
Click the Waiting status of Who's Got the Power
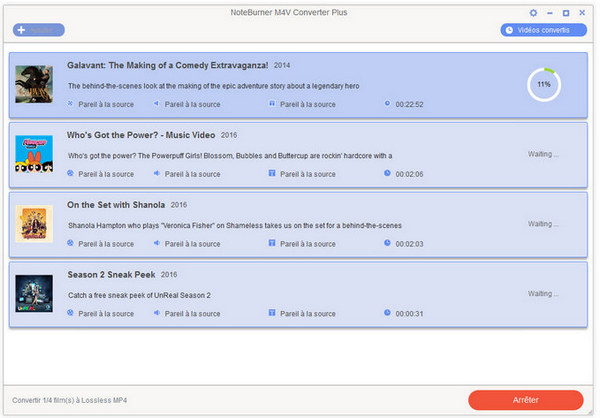pos(543,154)
